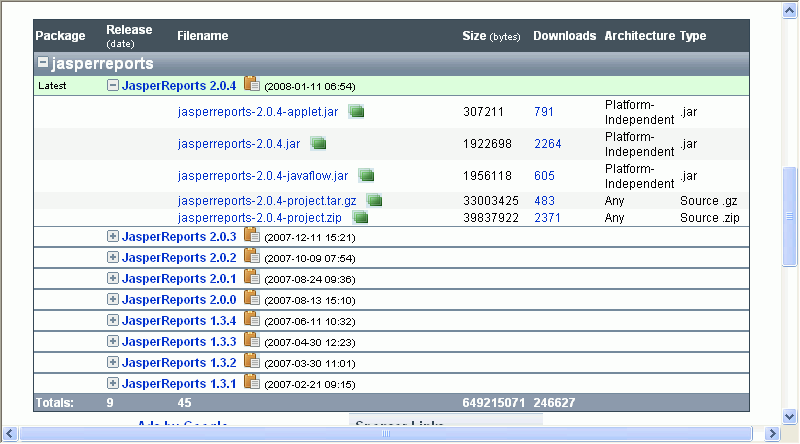Open JasperReports 1.3.1 release link

[x=179, y=383]
